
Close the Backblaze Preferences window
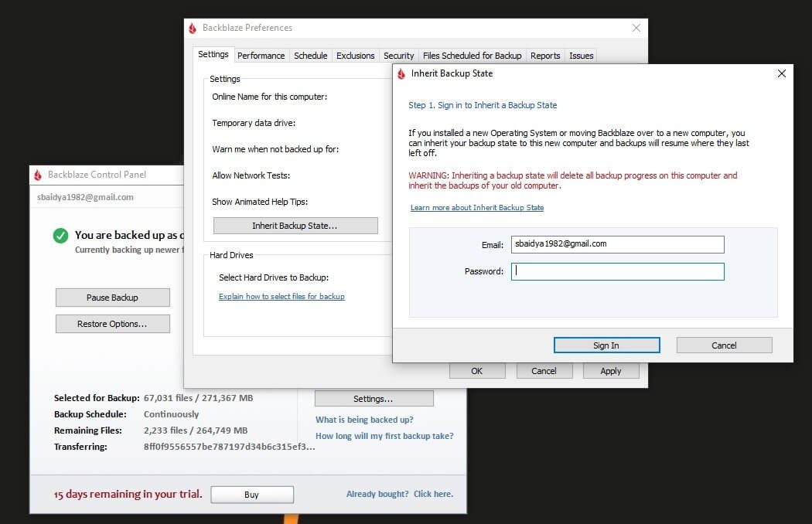click(x=636, y=28)
